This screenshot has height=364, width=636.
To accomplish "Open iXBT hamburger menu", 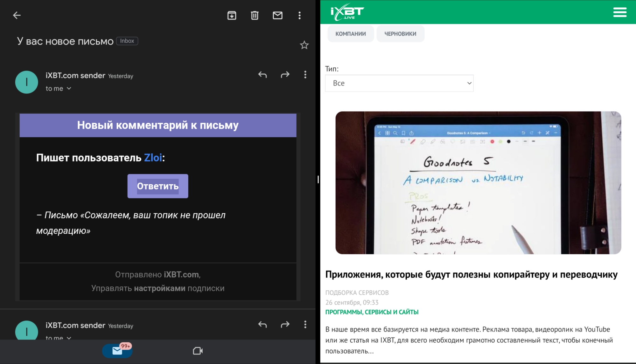I will pyautogui.click(x=620, y=12).
